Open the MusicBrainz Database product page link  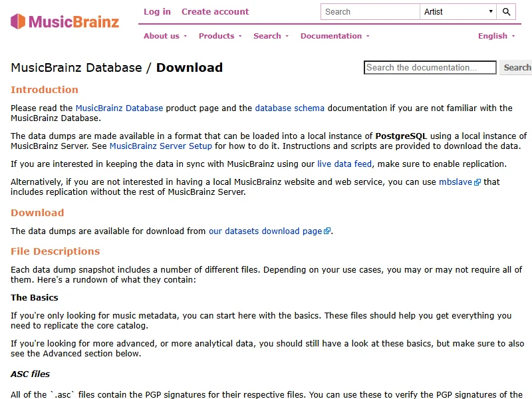coord(119,108)
